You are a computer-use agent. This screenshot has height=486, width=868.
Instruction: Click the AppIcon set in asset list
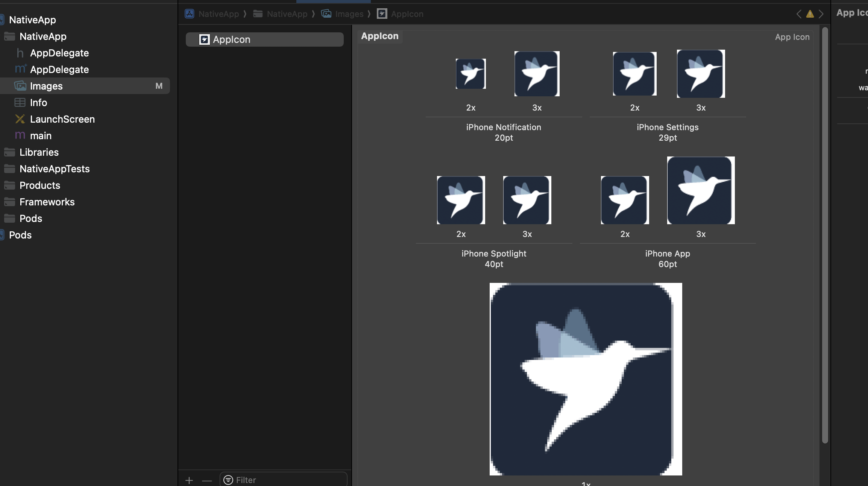[265, 39]
